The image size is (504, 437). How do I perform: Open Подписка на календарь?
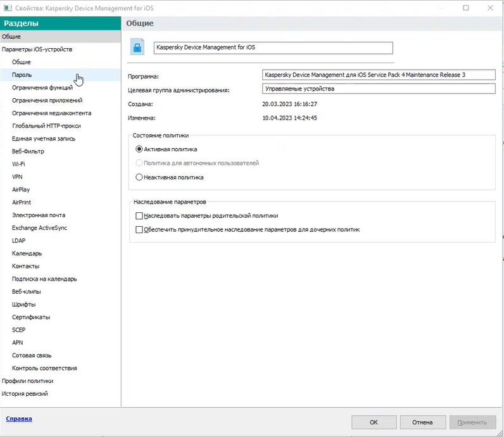tap(60, 279)
